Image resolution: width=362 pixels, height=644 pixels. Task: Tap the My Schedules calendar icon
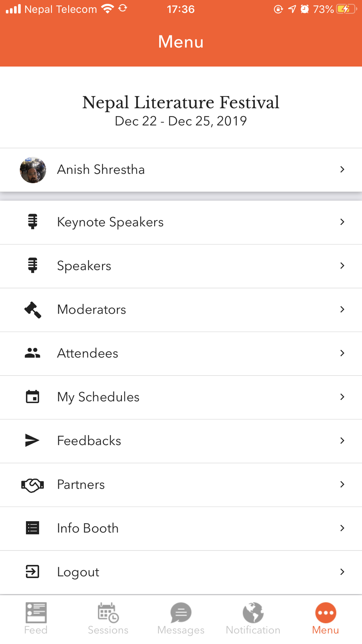[33, 397]
